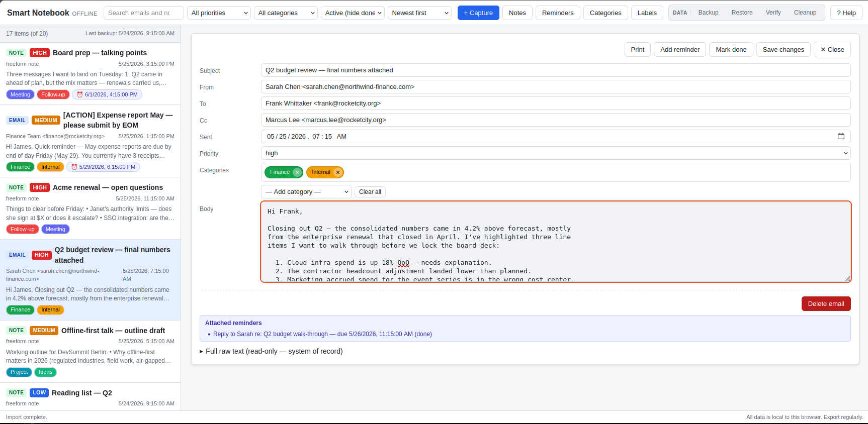Click the Meeting tag on Acme renewal
Viewport: 868px width, 424px height.
(x=55, y=229)
